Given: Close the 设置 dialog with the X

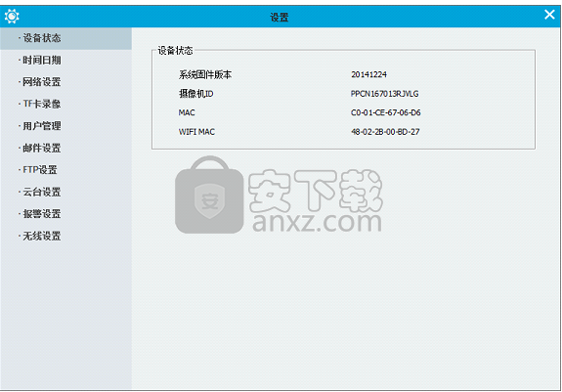Looking at the screenshot, I should coord(549,15).
